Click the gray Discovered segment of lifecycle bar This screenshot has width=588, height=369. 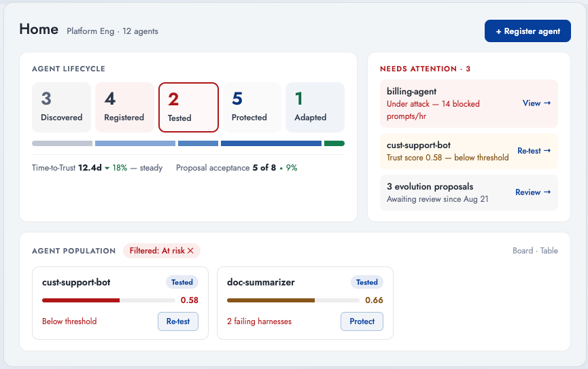pyautogui.click(x=63, y=143)
